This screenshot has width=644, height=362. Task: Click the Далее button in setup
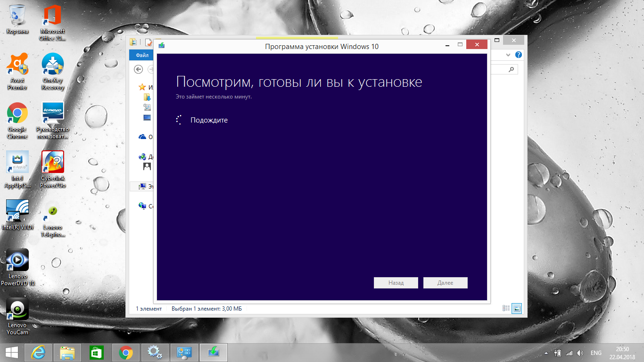(x=446, y=283)
